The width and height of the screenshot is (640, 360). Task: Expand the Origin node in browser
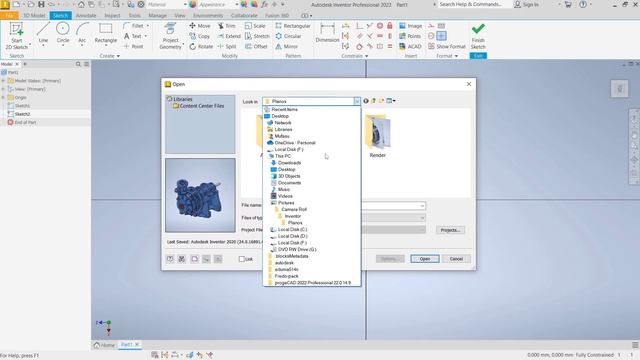pos(3,98)
